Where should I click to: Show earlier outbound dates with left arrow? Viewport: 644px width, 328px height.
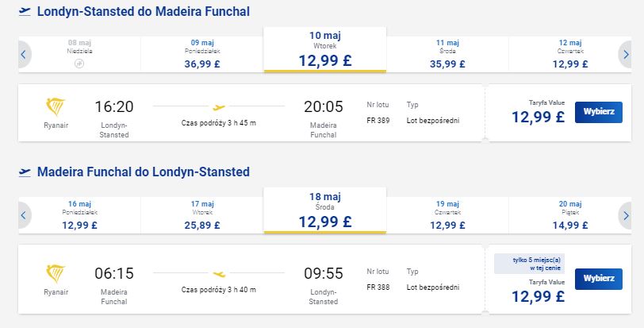(x=24, y=54)
